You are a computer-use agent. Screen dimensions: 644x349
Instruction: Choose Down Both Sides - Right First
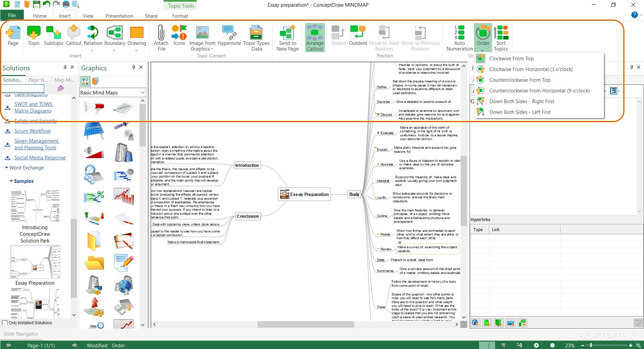tap(539, 101)
